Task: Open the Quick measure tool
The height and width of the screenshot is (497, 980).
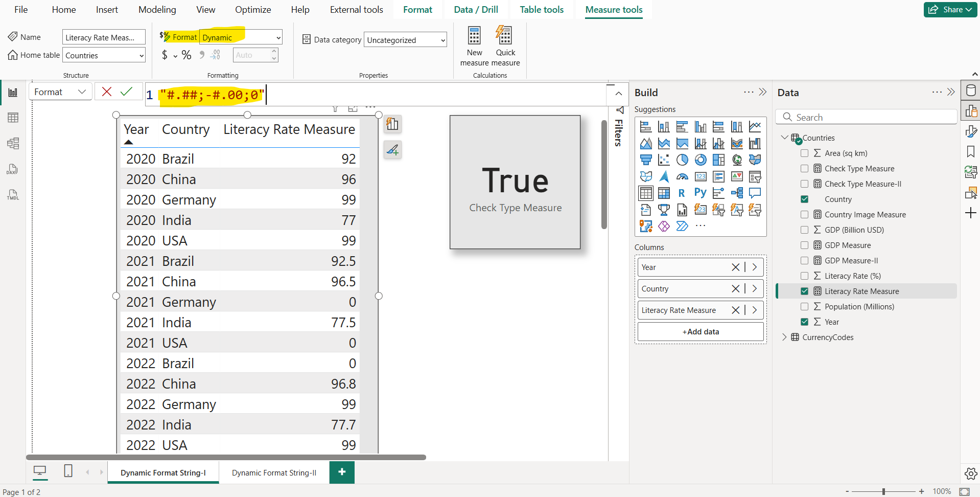Action: pos(505,45)
